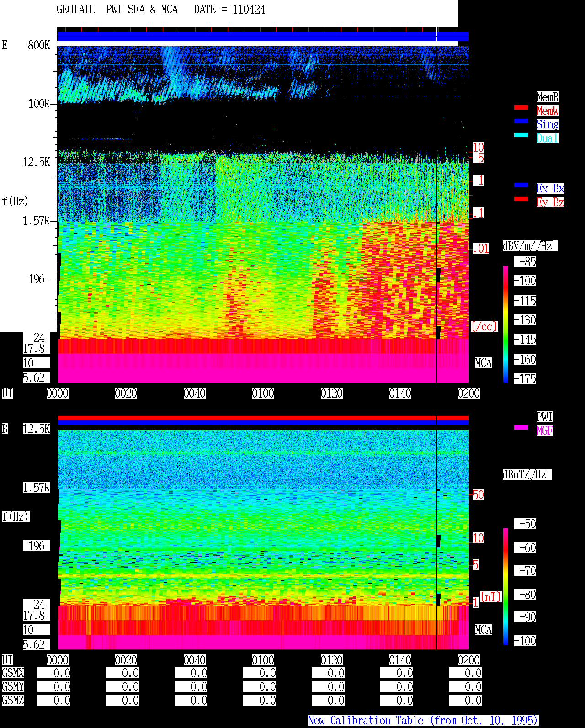Screen dimensions: 585x728
Task: Click the PWI legend label
Action: pyautogui.click(x=545, y=417)
